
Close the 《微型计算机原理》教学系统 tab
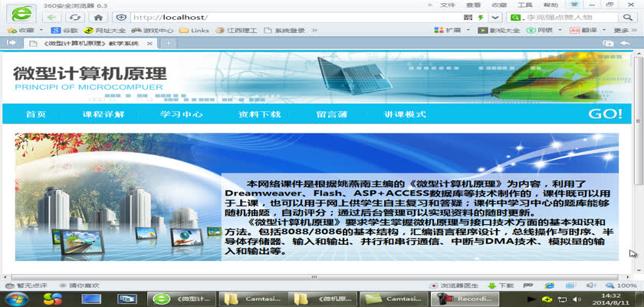tap(149, 43)
